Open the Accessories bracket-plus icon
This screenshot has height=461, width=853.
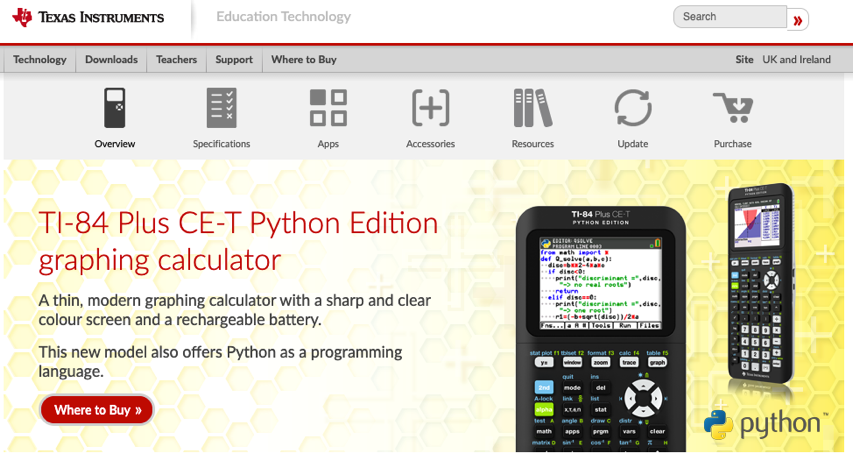[430, 108]
